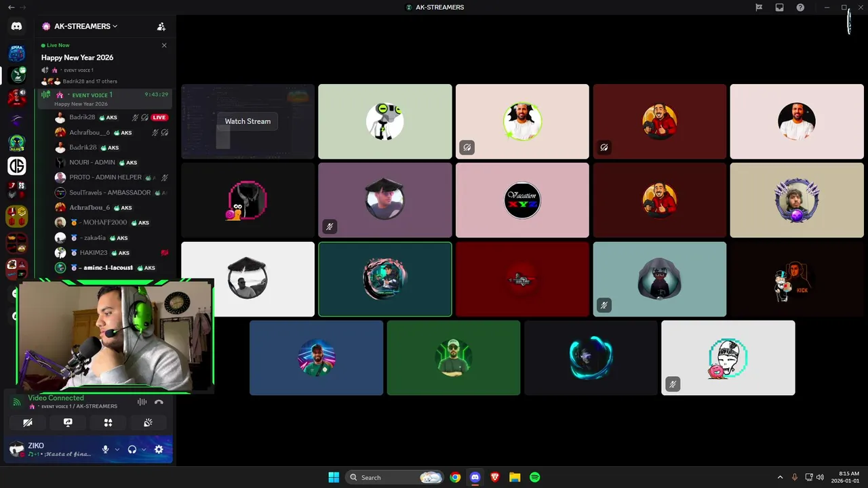Click the 'Badrik28 and 17 others' text
Viewport: 868px width, 488px height.
pos(90,81)
